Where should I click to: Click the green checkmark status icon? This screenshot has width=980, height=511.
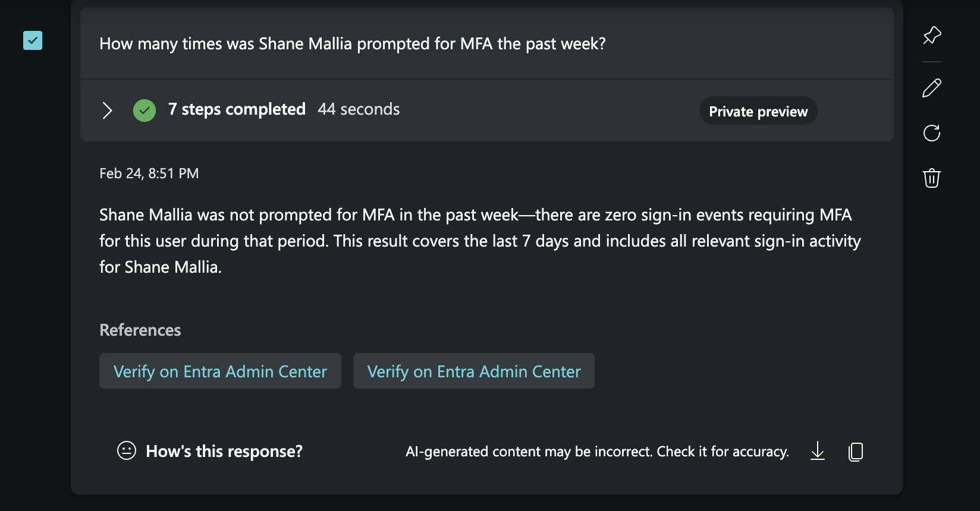[x=145, y=111]
